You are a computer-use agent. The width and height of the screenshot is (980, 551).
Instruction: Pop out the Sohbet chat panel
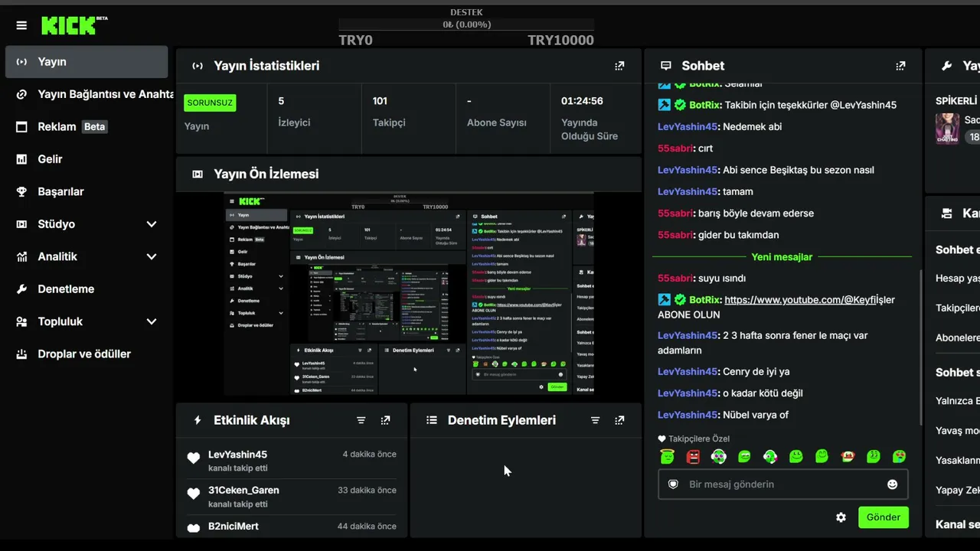click(900, 66)
